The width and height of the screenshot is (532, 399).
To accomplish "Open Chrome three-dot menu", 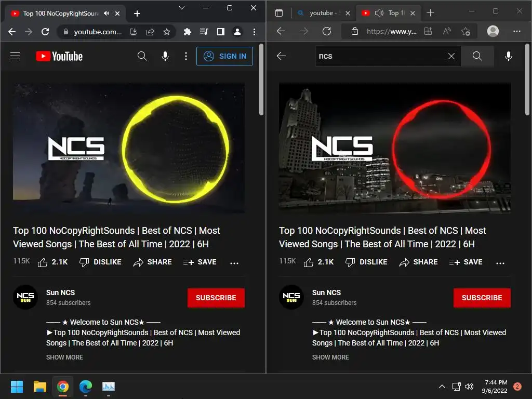I will [254, 32].
